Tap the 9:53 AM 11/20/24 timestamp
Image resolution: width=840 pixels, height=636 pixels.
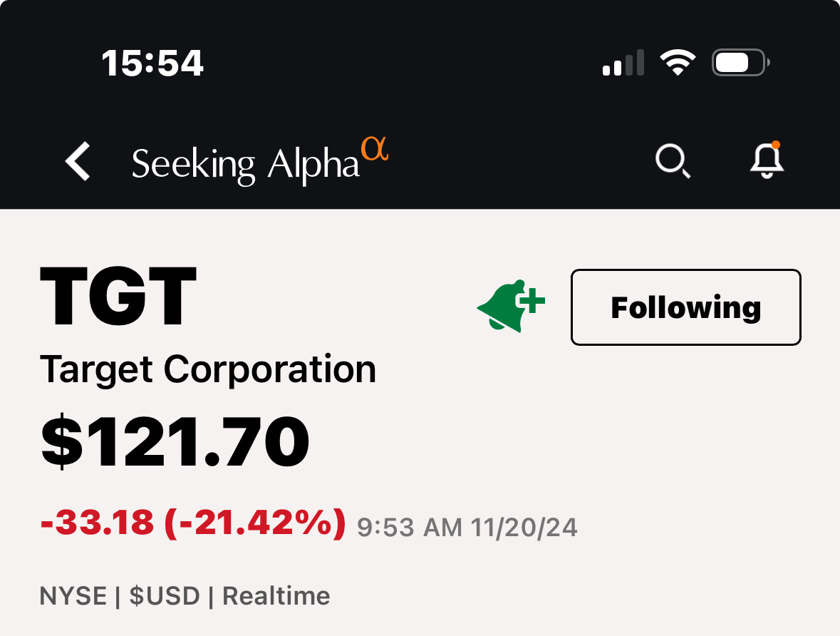[x=467, y=527]
